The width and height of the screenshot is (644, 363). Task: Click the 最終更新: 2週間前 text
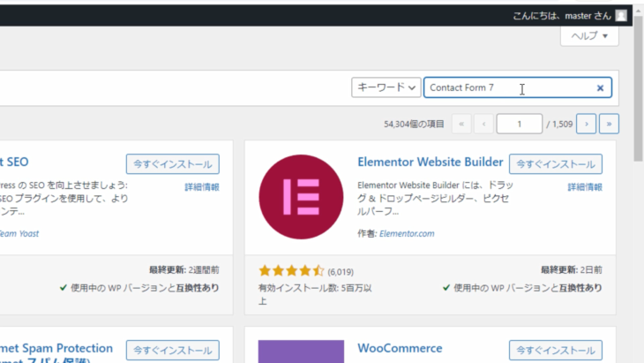point(184,269)
